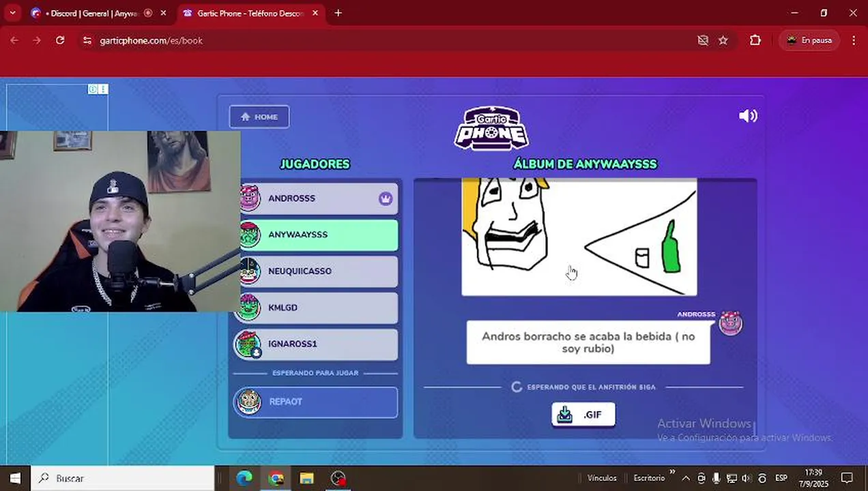Open the tab search dropdown arrow
The height and width of the screenshot is (491, 868).
pyautogui.click(x=12, y=13)
